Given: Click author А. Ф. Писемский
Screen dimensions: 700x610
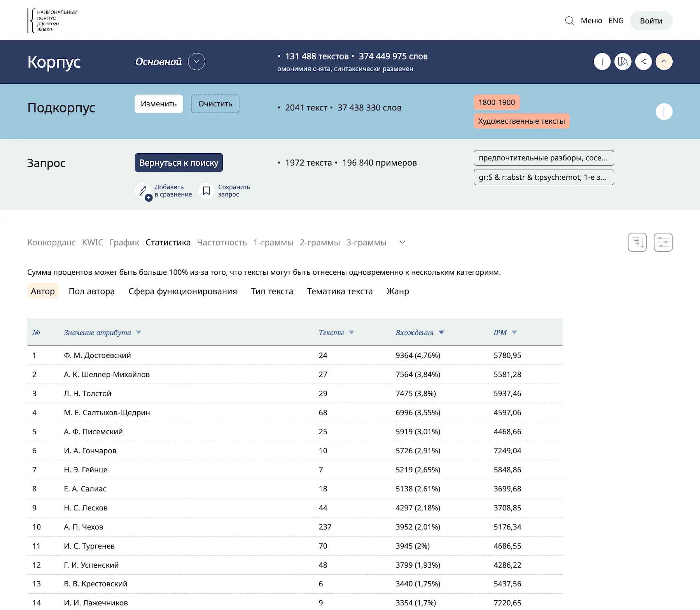Looking at the screenshot, I should (93, 431).
